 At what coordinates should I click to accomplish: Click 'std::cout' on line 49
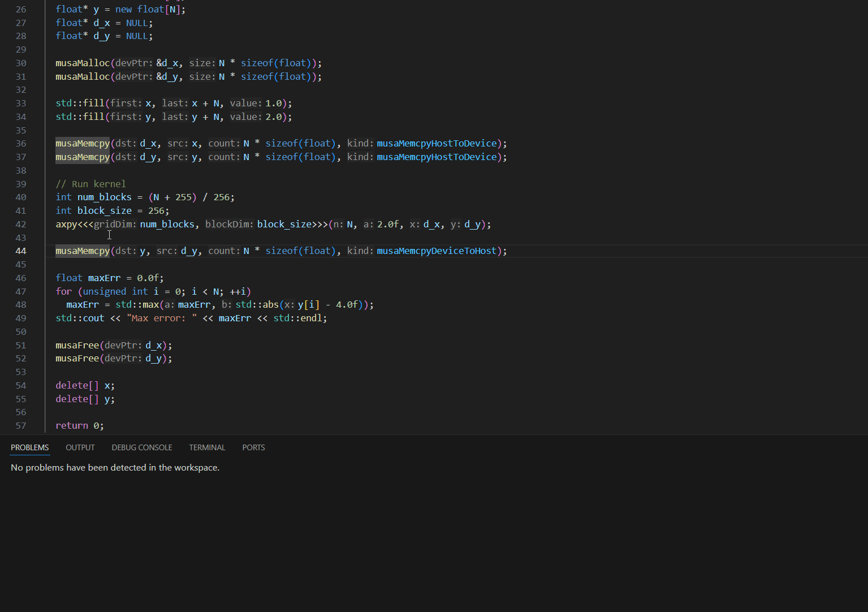[80, 318]
